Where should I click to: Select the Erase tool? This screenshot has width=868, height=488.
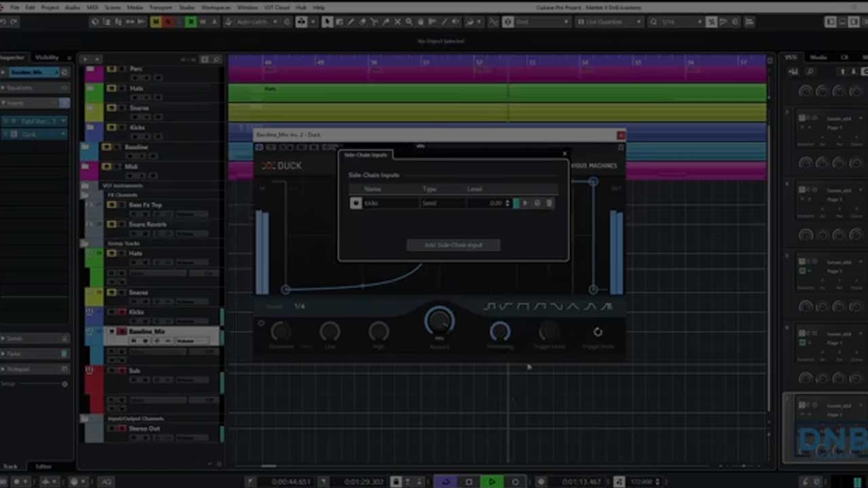(x=362, y=22)
